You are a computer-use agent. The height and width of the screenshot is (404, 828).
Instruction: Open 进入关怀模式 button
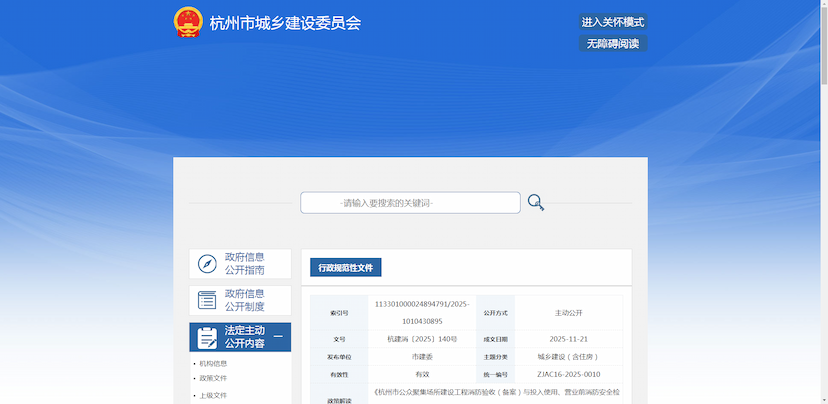pos(613,22)
